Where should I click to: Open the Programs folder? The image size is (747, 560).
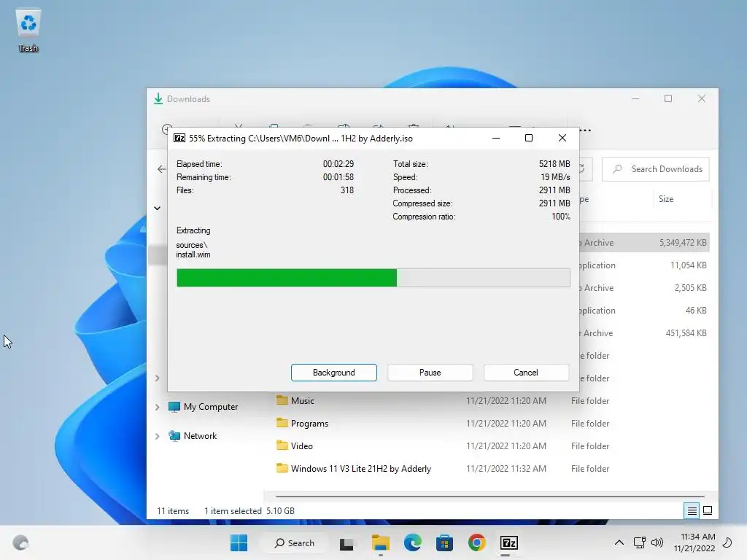coord(309,424)
